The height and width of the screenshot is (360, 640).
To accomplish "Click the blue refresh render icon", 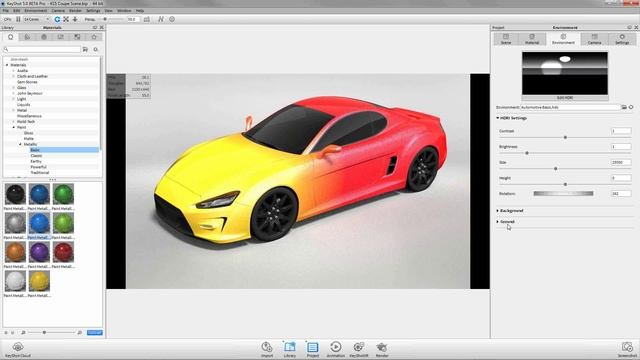I will coord(57,19).
